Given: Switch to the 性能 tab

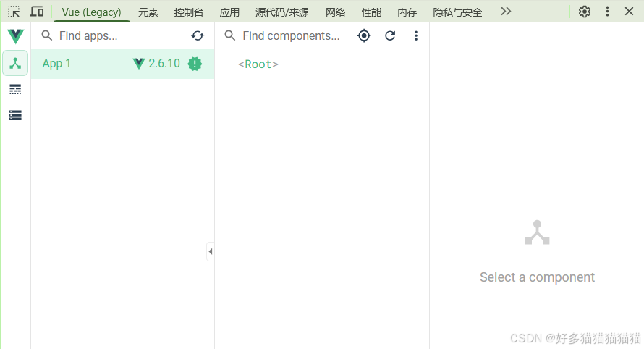Looking at the screenshot, I should click(x=371, y=12).
